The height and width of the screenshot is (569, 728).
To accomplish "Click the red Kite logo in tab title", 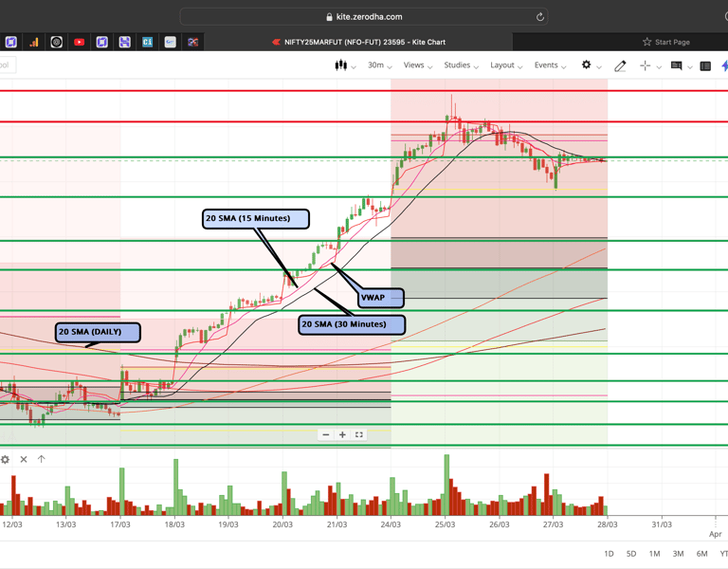I will click(276, 42).
